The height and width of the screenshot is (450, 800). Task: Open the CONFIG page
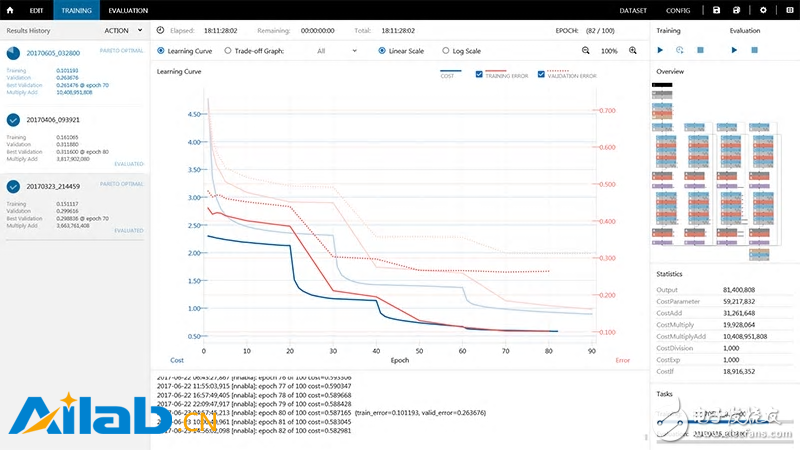(x=677, y=10)
